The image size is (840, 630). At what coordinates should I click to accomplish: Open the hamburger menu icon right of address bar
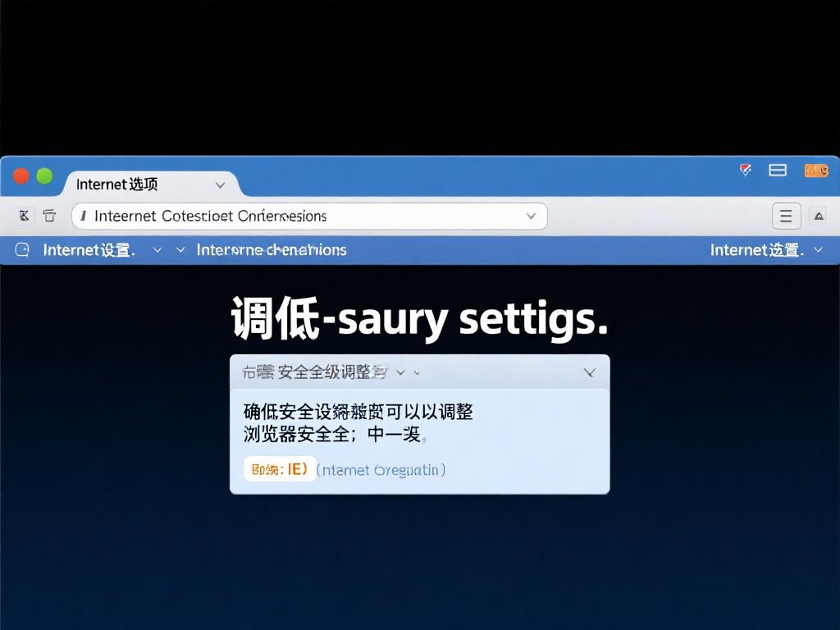786,215
